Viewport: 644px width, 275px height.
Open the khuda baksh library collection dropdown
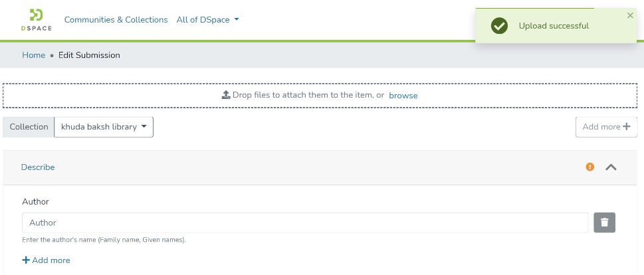tap(104, 127)
